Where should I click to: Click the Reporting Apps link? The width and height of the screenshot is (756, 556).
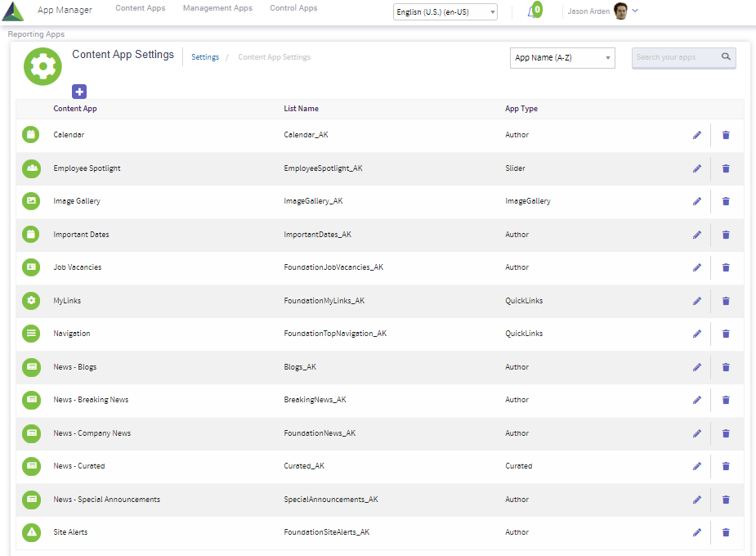pos(36,34)
